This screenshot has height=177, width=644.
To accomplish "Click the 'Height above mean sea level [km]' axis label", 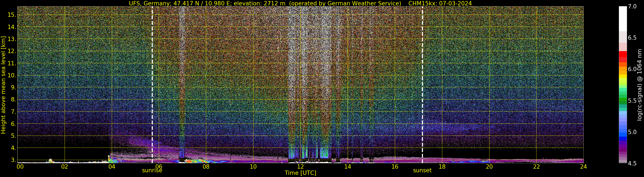I will pos(3,85).
